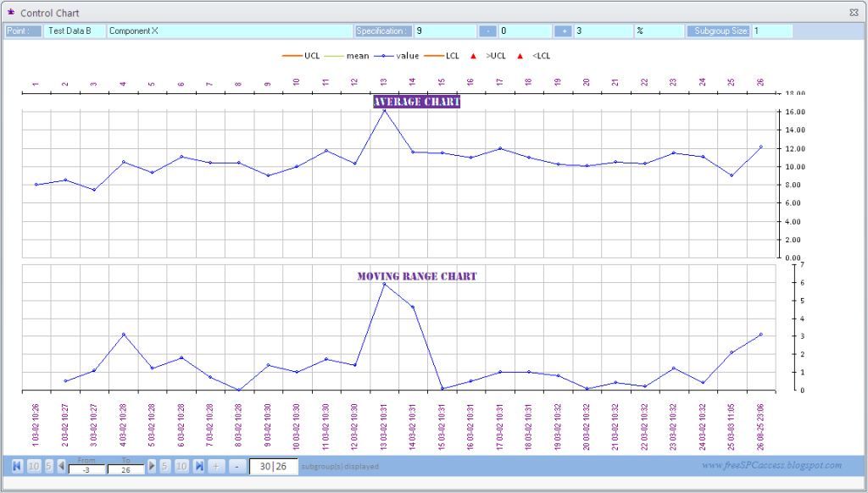Viewport: 868px width, 493px height.
Task: Increase displayed subgroups with plus button
Action: [216, 466]
